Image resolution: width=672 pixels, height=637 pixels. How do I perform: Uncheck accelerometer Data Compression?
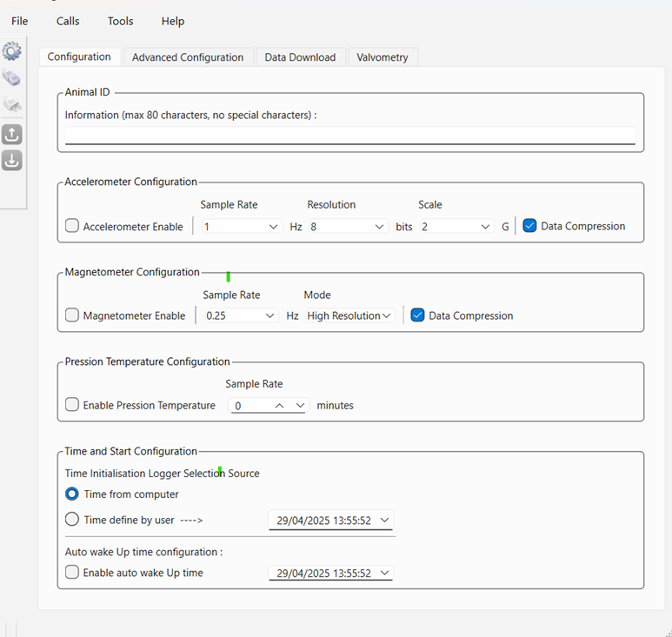529,226
